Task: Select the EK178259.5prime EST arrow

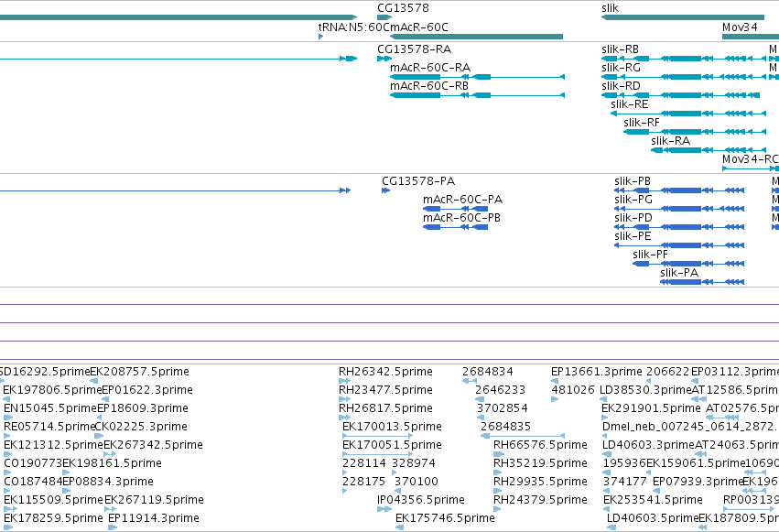Action: coord(7,527)
